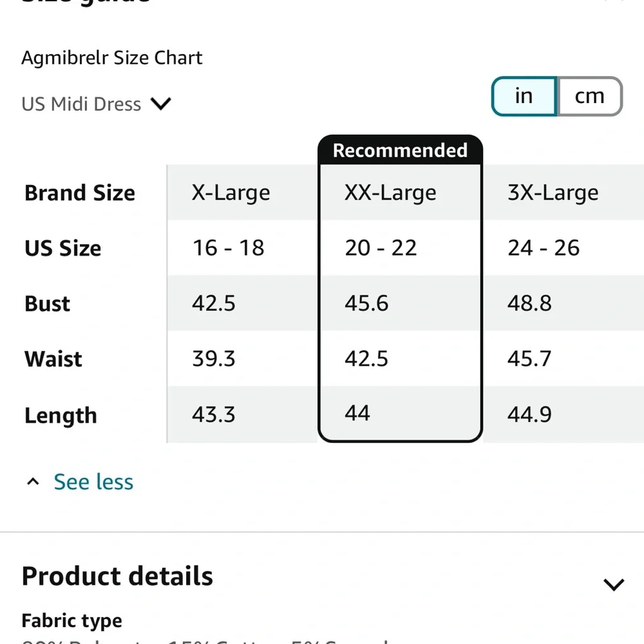This screenshot has height=644, width=644.
Task: Select the 'in' inches unit
Action: pos(524,97)
